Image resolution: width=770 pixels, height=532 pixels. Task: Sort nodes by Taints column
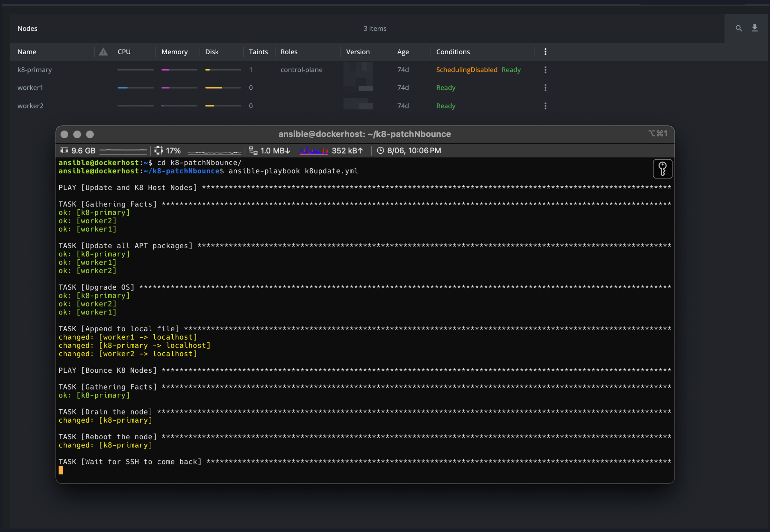pos(258,52)
